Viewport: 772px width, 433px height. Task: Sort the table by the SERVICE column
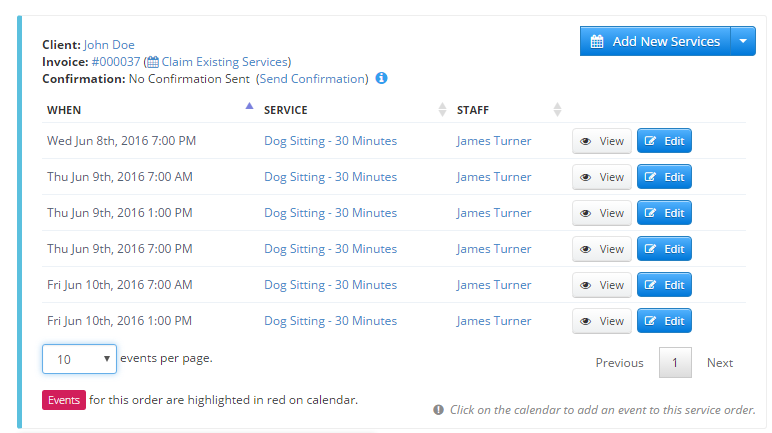coord(355,110)
